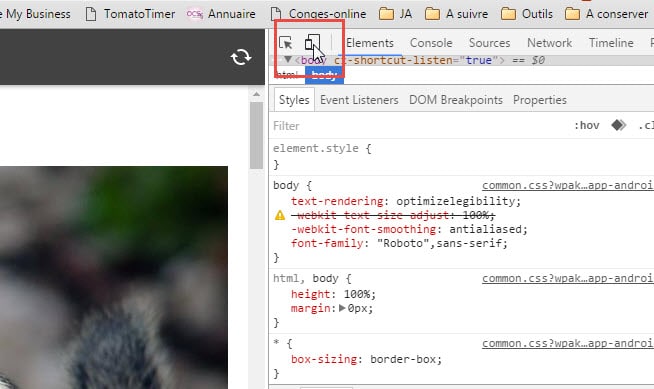Open the JA bookmarks folder
The image size is (654, 389).
tap(395, 14)
